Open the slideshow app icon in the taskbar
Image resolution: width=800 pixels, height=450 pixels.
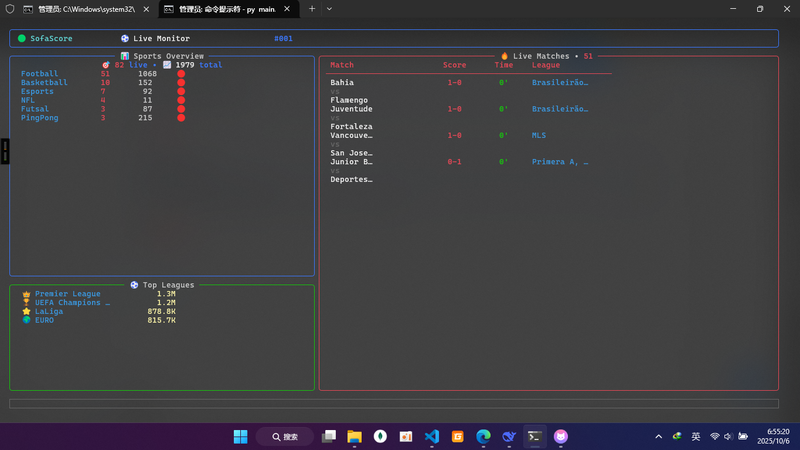click(406, 436)
